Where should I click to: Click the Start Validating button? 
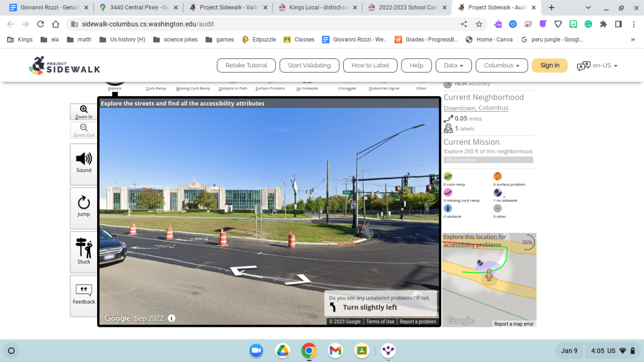[309, 65]
